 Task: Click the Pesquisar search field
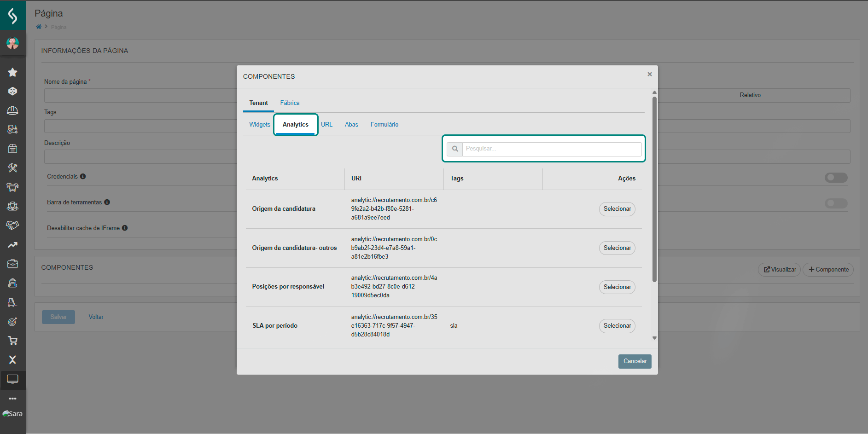click(551, 149)
